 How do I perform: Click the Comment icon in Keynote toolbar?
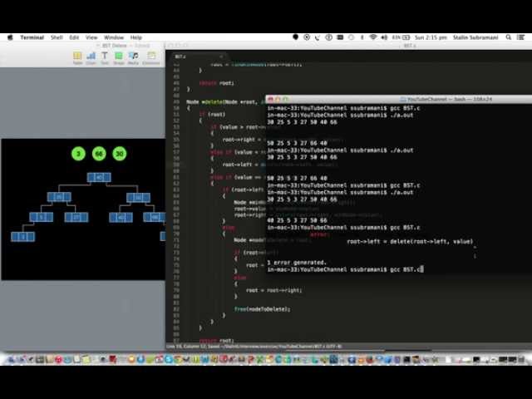tap(151, 57)
